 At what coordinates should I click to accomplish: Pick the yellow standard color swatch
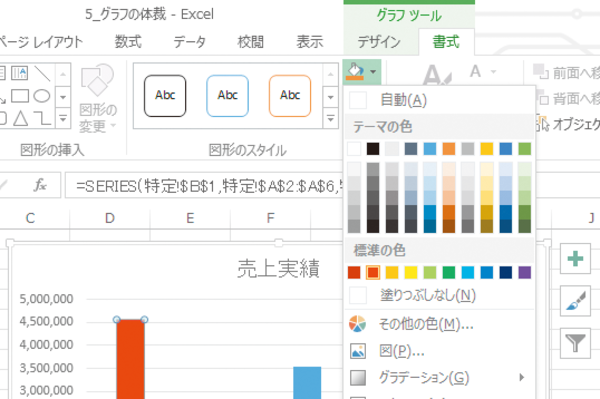[411, 273]
